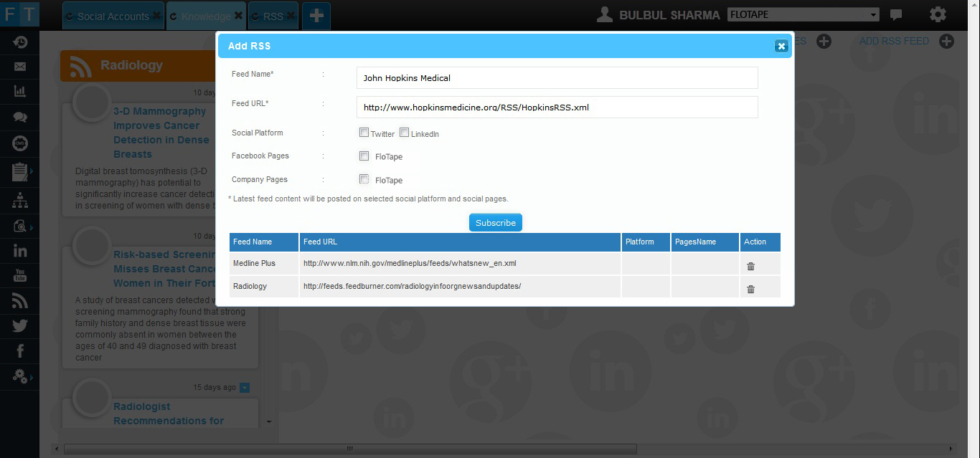Open the FLOTAPE account dropdown

click(x=804, y=14)
